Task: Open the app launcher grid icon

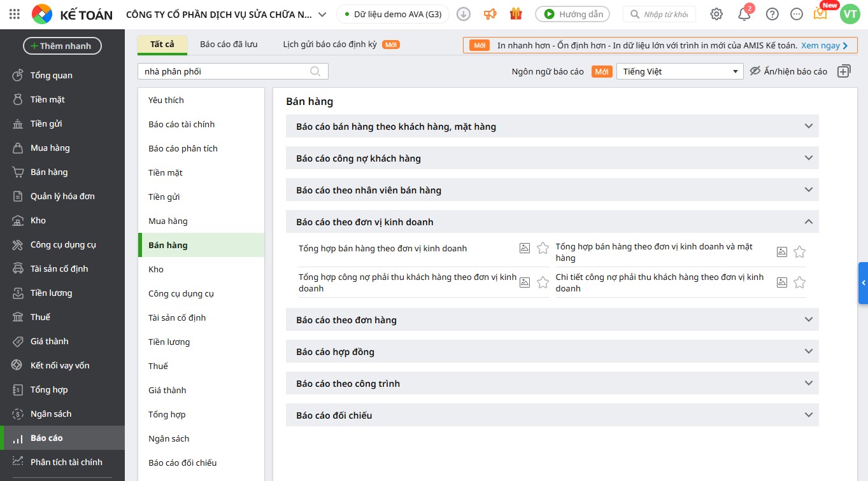Action: point(15,14)
